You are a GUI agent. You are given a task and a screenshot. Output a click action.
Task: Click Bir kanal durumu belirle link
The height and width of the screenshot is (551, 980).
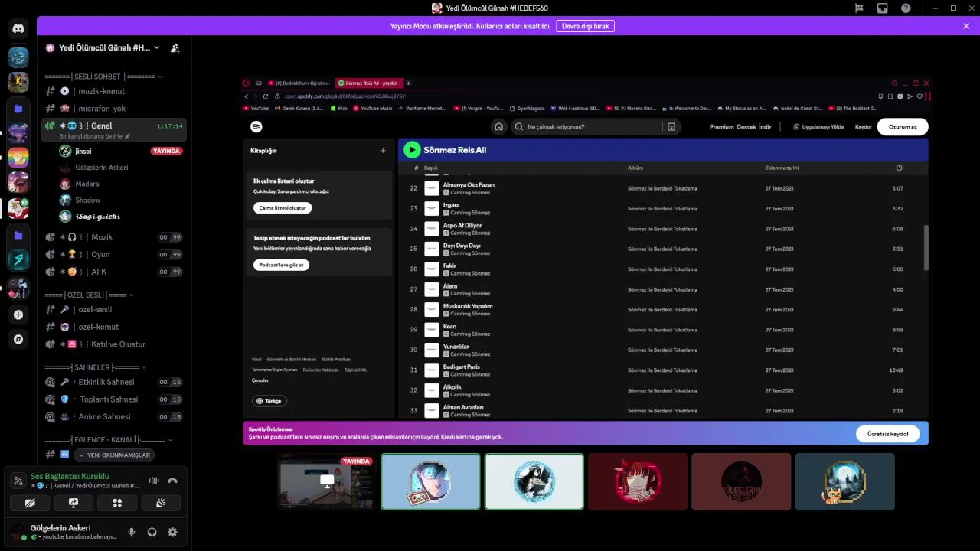[x=94, y=136]
